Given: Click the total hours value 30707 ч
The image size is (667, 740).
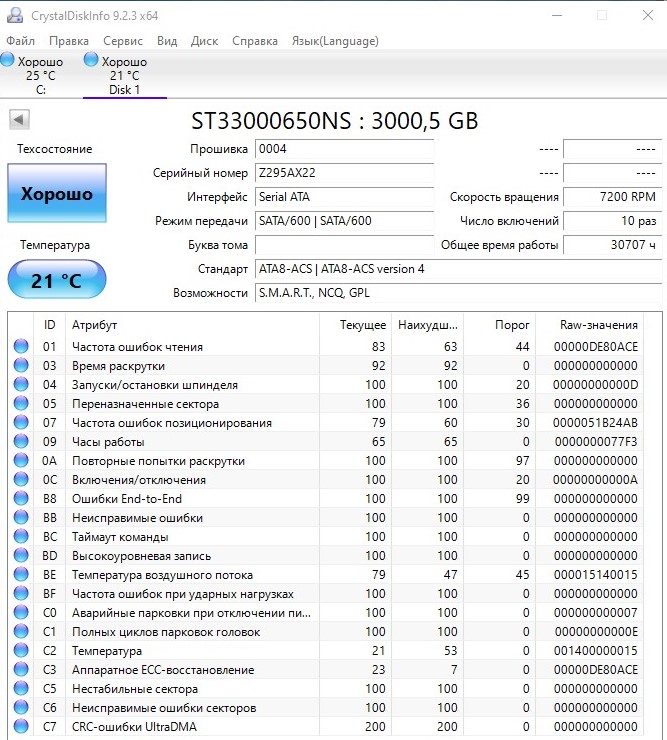Looking at the screenshot, I should pyautogui.click(x=612, y=245).
